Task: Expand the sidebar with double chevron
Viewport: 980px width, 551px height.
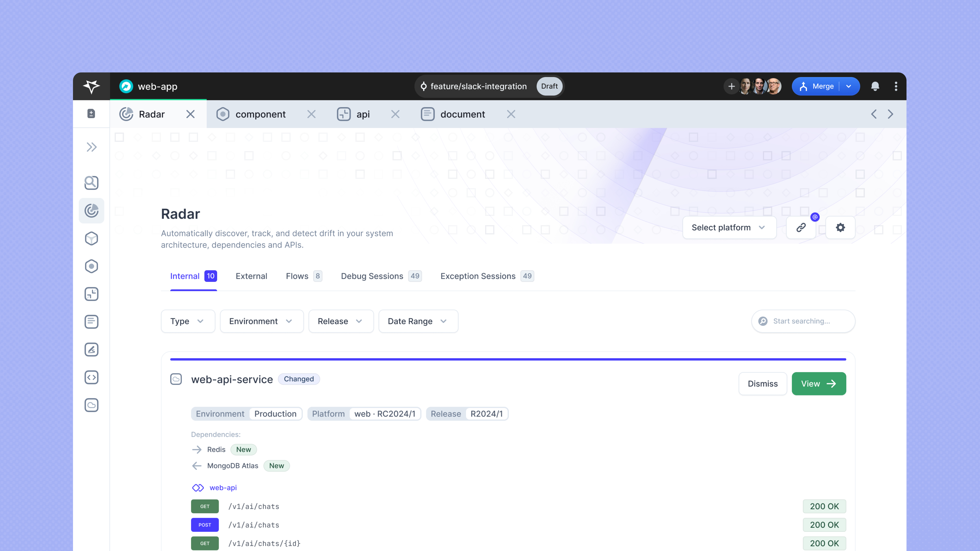Action: 91,147
